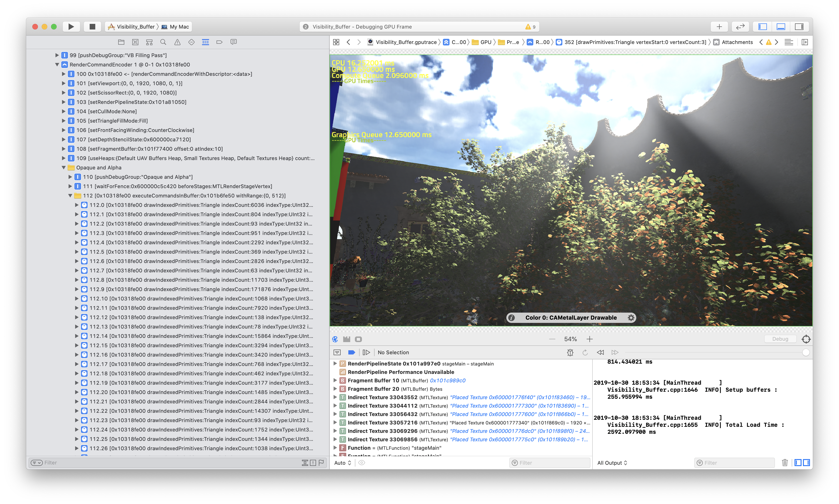Click the frame scrubber slider knob

806,353
